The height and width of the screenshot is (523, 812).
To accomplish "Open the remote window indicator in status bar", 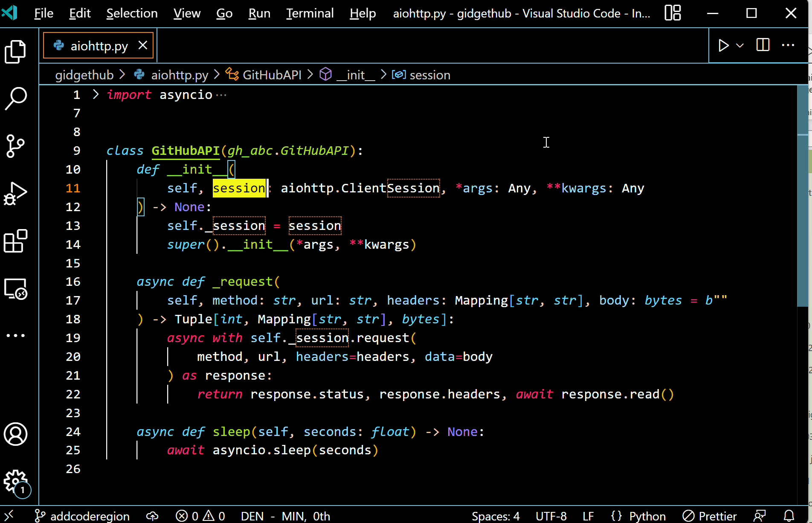I will 9,516.
